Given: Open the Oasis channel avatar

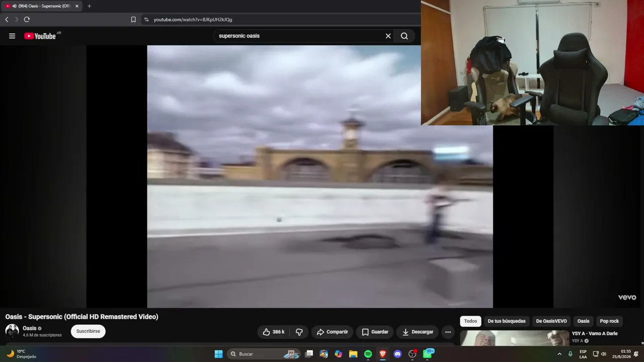Looking at the screenshot, I should click(12, 331).
